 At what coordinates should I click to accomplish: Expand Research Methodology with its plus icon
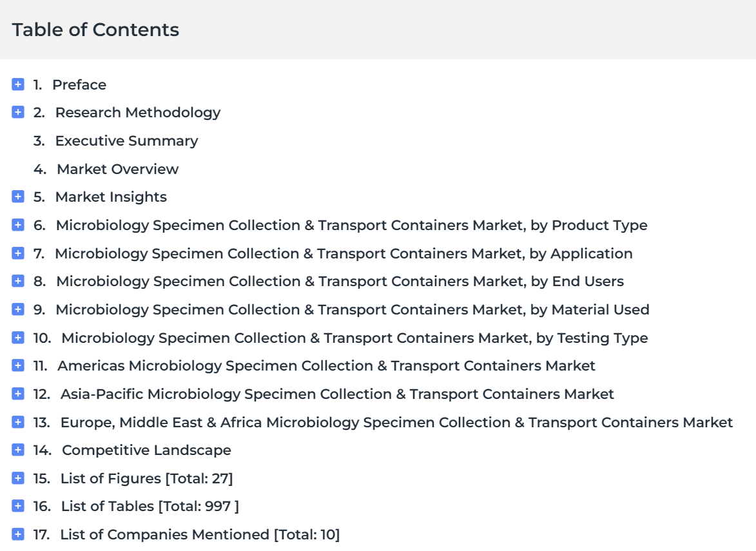(18, 112)
